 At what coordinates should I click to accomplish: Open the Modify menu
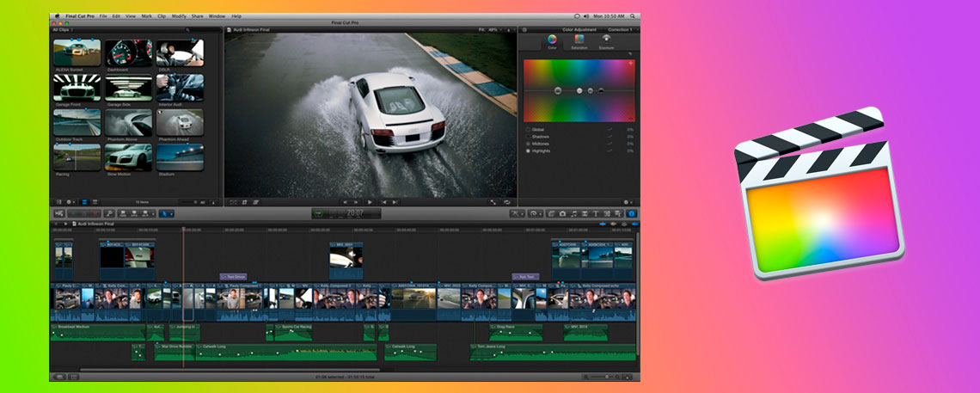click(x=179, y=15)
